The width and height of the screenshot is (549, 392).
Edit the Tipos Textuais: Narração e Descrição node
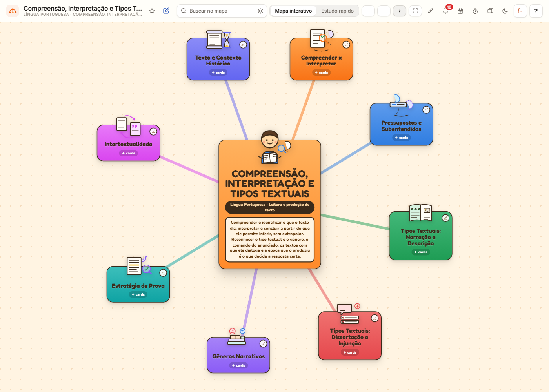coord(445,218)
